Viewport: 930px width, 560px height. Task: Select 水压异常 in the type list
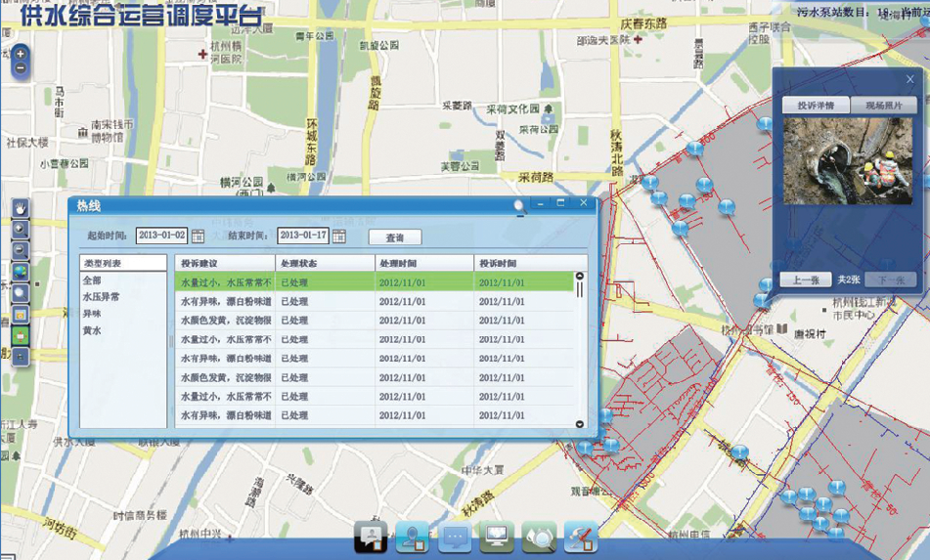[x=101, y=297]
